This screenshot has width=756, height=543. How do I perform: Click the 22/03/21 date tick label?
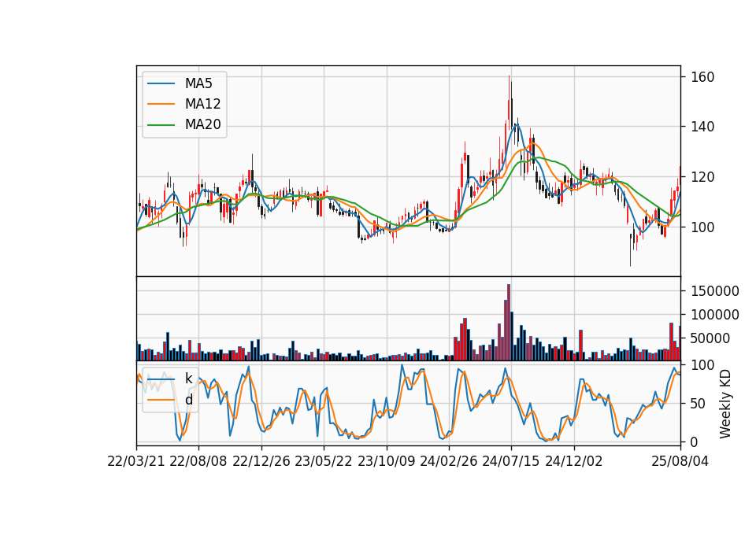[x=136, y=461]
